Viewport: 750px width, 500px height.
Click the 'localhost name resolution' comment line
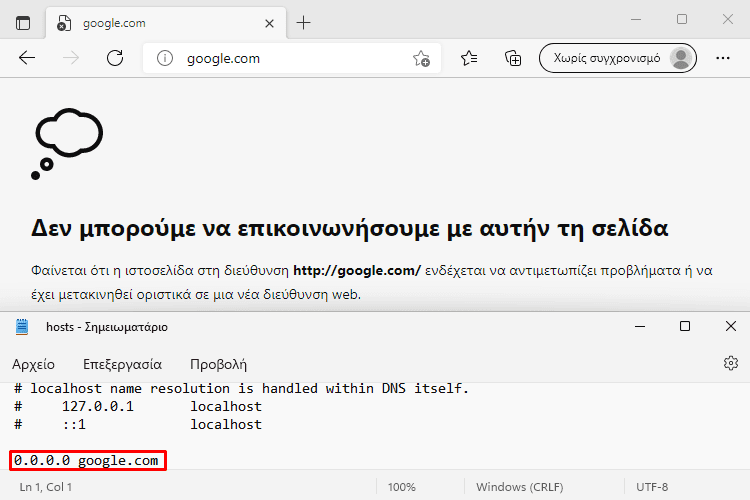(x=242, y=389)
